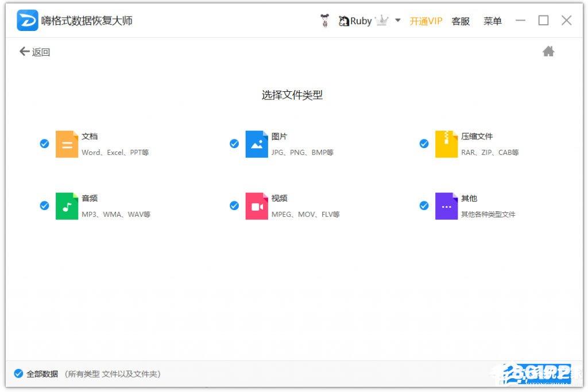Go to the home screen via house icon

point(548,51)
